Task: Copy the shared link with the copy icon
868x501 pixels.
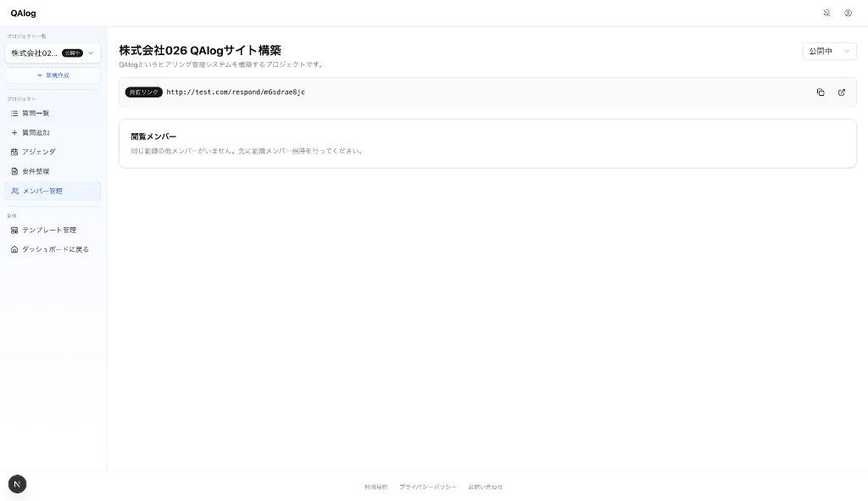Action: pyautogui.click(x=821, y=92)
